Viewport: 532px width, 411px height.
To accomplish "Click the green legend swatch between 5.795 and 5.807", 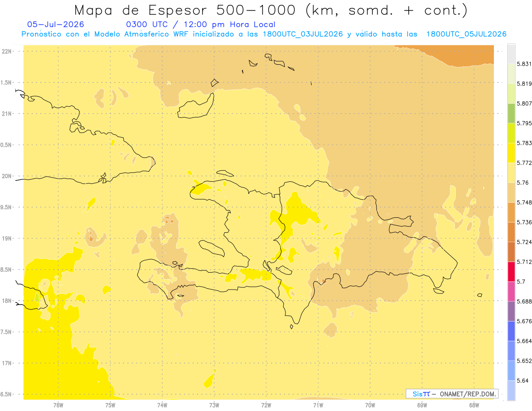I will 511,113.
